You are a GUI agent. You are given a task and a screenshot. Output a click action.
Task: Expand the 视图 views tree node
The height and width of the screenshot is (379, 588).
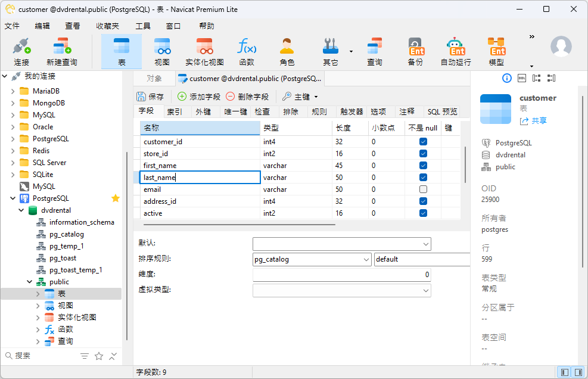tap(38, 306)
